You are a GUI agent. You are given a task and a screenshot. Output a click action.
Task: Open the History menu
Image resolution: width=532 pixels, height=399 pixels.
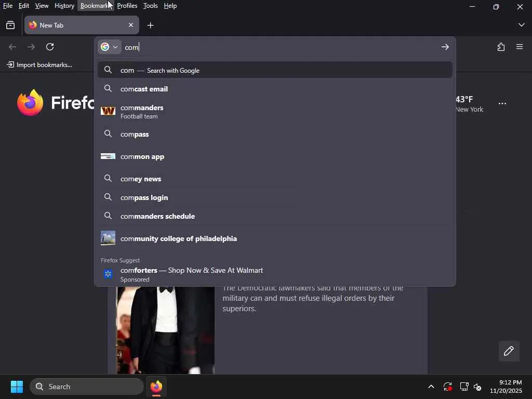pyautogui.click(x=64, y=6)
